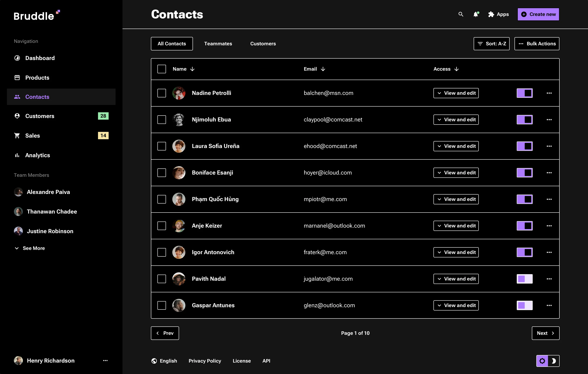
Task: Toggle access switch for Pavith Nadal
Action: coord(525,278)
